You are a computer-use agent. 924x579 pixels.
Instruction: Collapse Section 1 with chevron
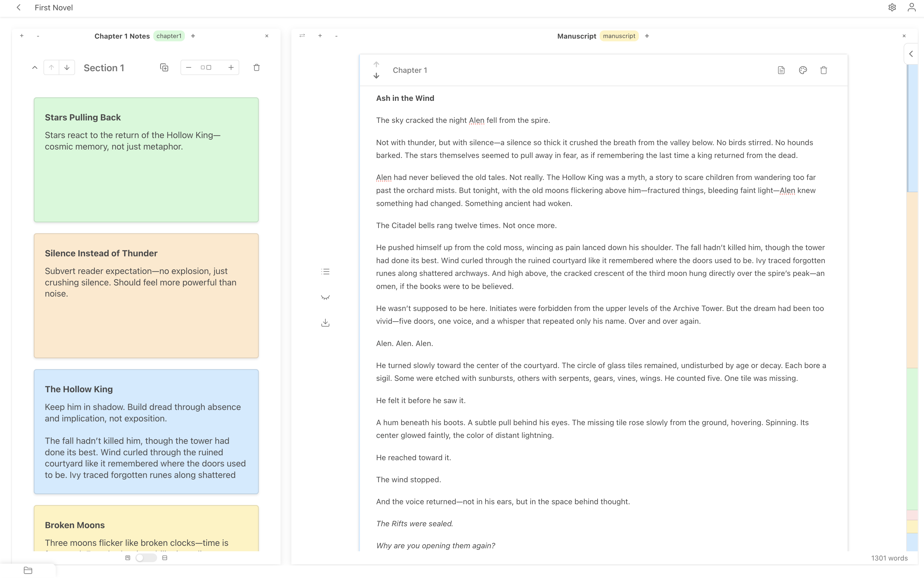coord(35,68)
